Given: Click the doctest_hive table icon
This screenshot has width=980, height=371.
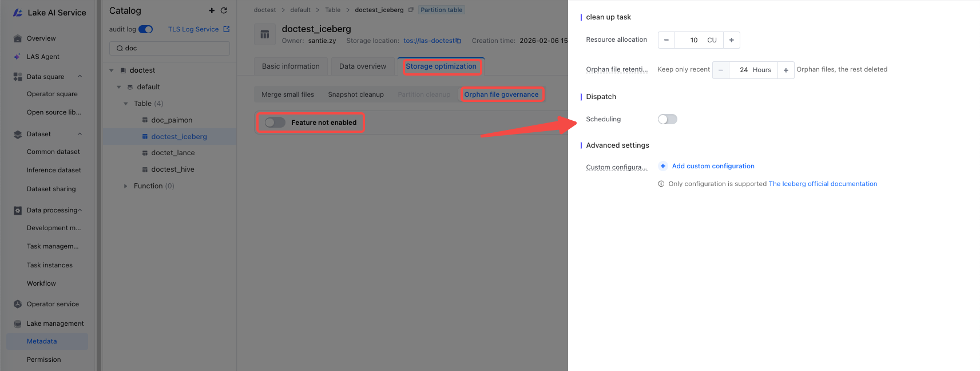Looking at the screenshot, I should pos(145,169).
